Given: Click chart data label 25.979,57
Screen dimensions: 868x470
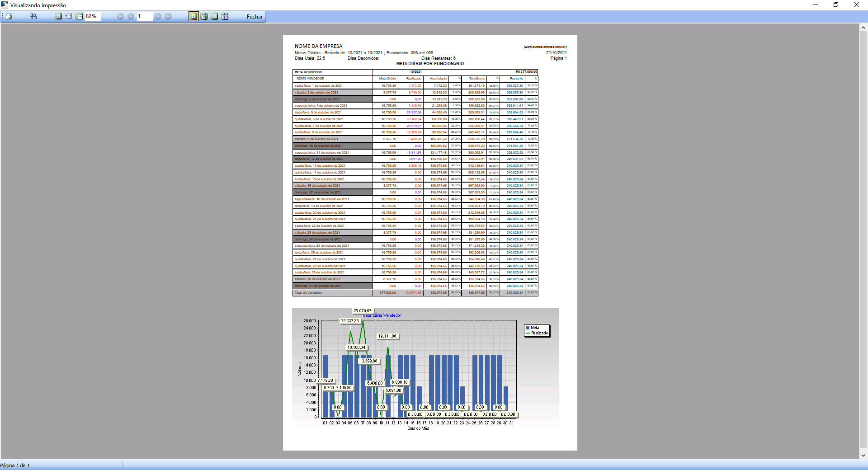Looking at the screenshot, I should [363, 311].
